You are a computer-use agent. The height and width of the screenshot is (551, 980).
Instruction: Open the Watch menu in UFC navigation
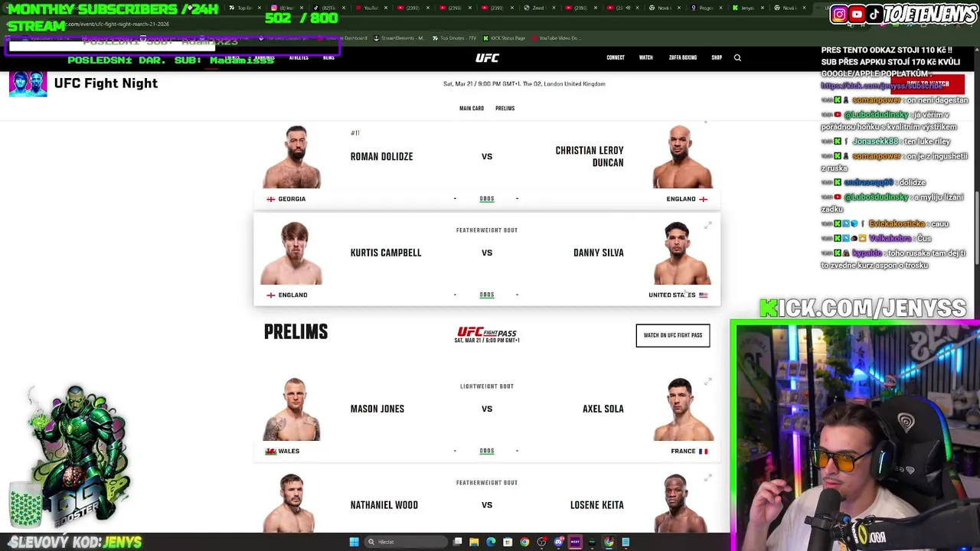tap(645, 57)
